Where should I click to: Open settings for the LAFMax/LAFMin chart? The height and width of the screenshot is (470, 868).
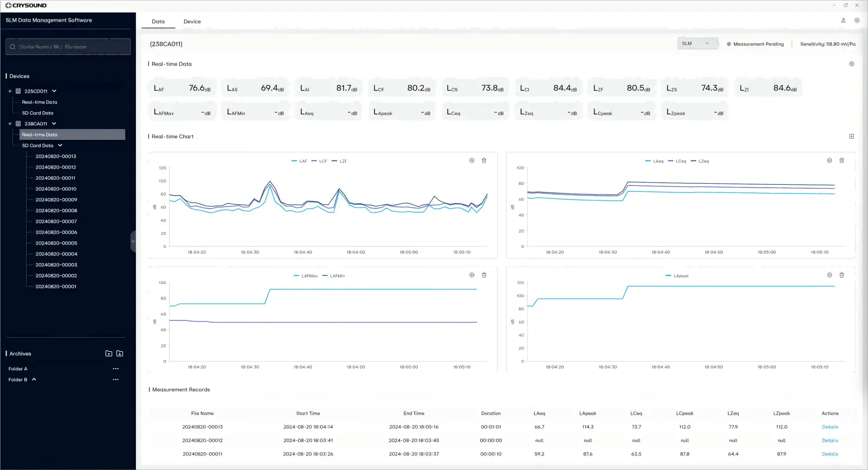tap(471, 275)
